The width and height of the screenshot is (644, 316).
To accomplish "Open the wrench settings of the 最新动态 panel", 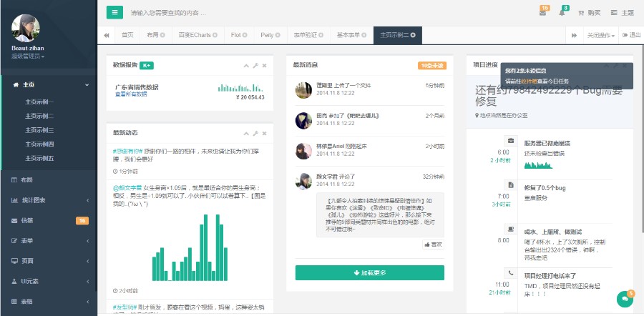I will 255,134.
